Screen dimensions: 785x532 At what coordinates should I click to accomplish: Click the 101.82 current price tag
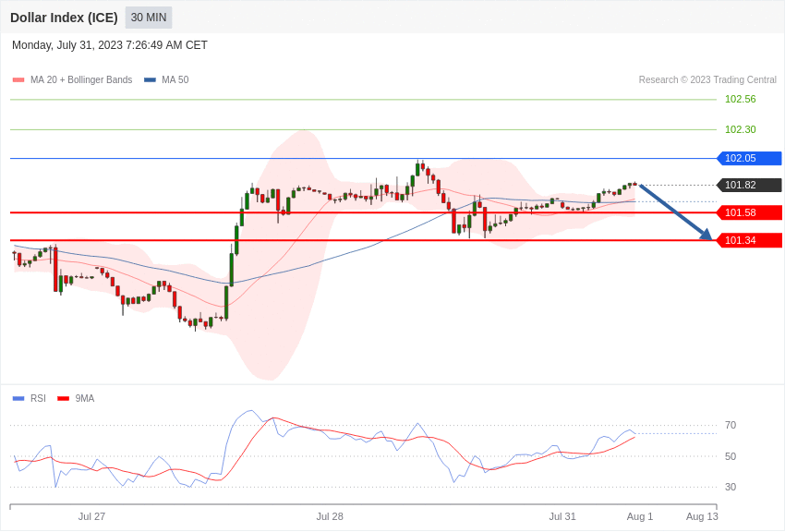(750, 185)
